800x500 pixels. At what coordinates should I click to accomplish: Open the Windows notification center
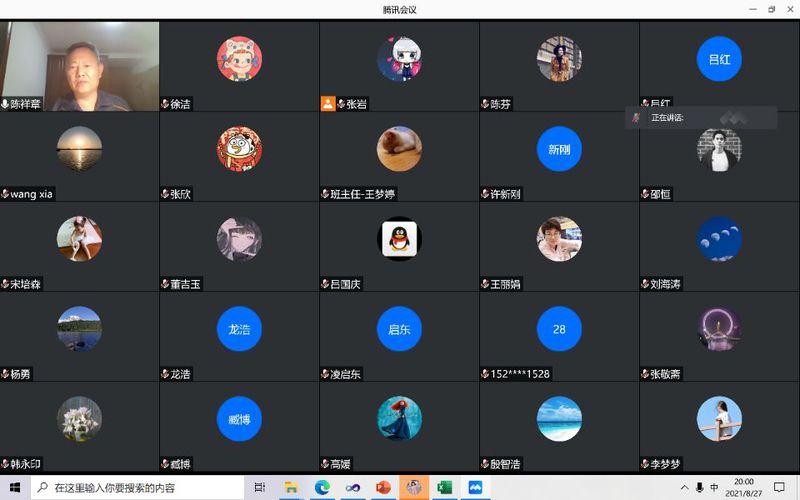pyautogui.click(x=779, y=487)
